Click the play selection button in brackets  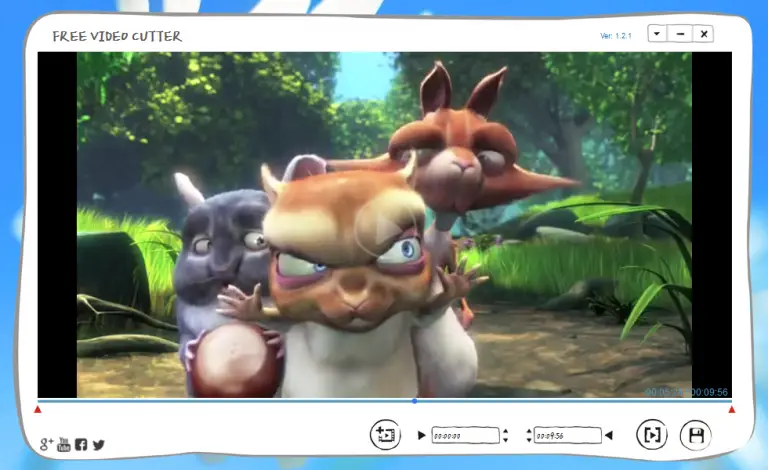point(652,434)
